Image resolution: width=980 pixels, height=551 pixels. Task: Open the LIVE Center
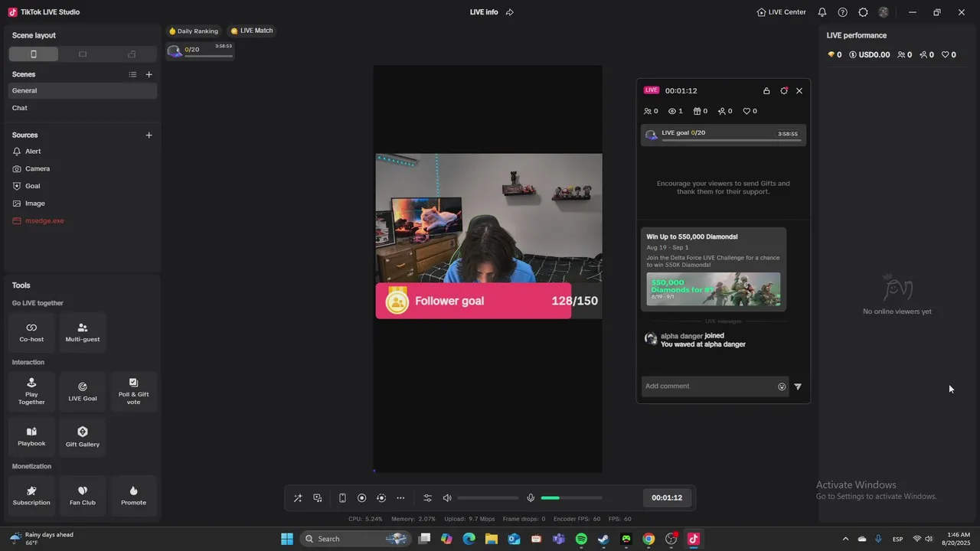point(781,12)
